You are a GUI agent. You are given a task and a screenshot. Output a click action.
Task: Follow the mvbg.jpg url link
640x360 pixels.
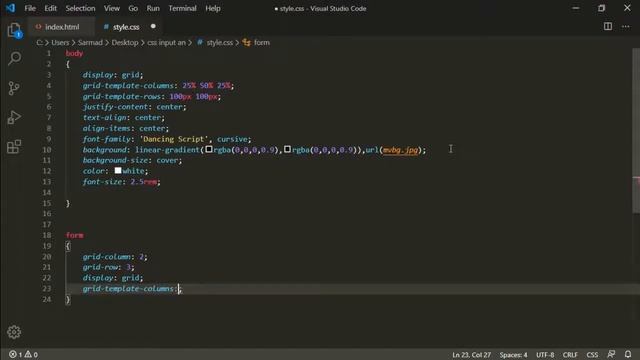pyautogui.click(x=400, y=150)
